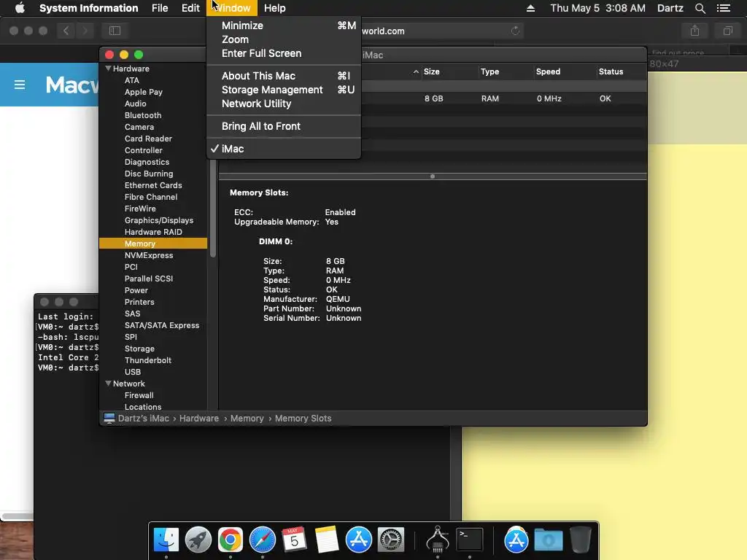The width and height of the screenshot is (747, 560).
Task: Click Safari sidebar toggle icon
Action: click(115, 31)
